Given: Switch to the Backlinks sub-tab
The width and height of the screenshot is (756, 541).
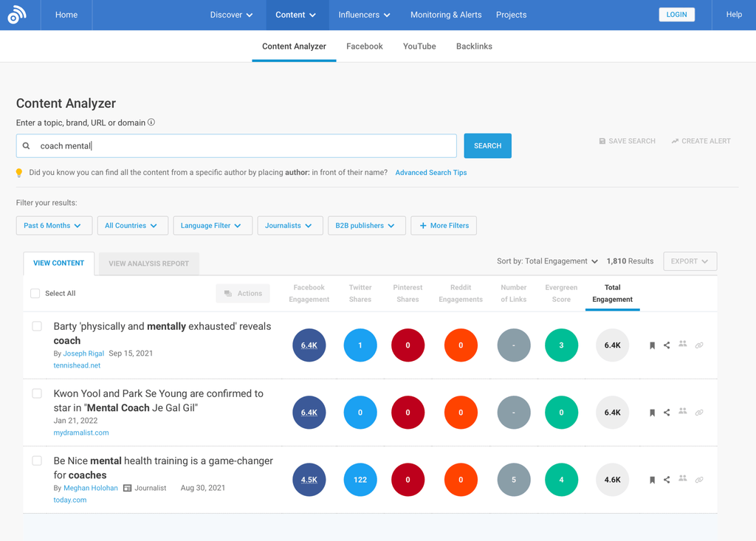Looking at the screenshot, I should 474,46.
